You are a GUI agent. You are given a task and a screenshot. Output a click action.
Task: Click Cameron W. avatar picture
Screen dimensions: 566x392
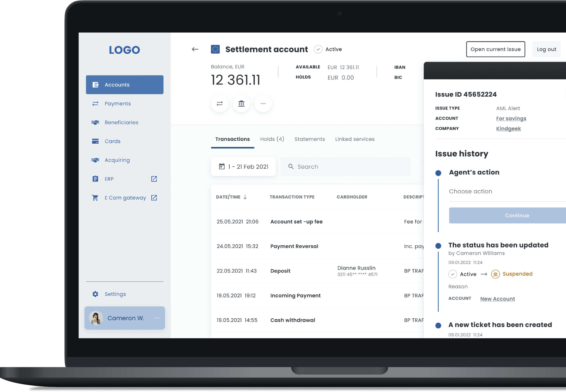pos(96,318)
